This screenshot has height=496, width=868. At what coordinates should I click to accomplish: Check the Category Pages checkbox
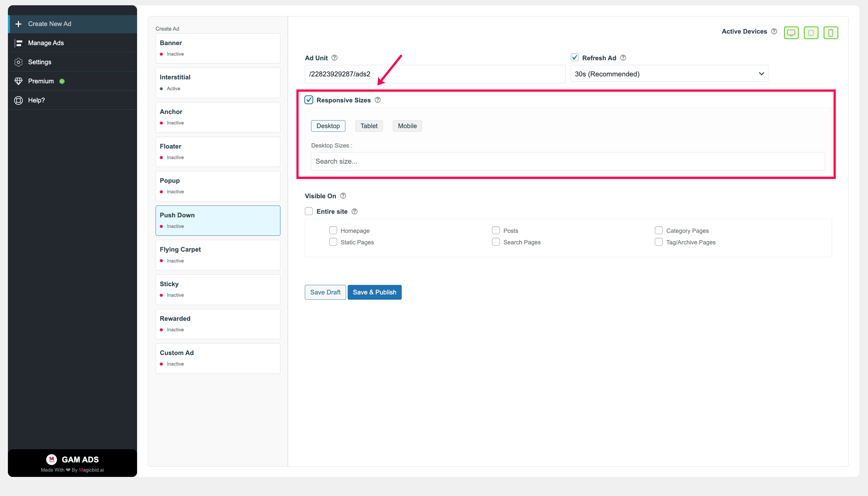[658, 230]
